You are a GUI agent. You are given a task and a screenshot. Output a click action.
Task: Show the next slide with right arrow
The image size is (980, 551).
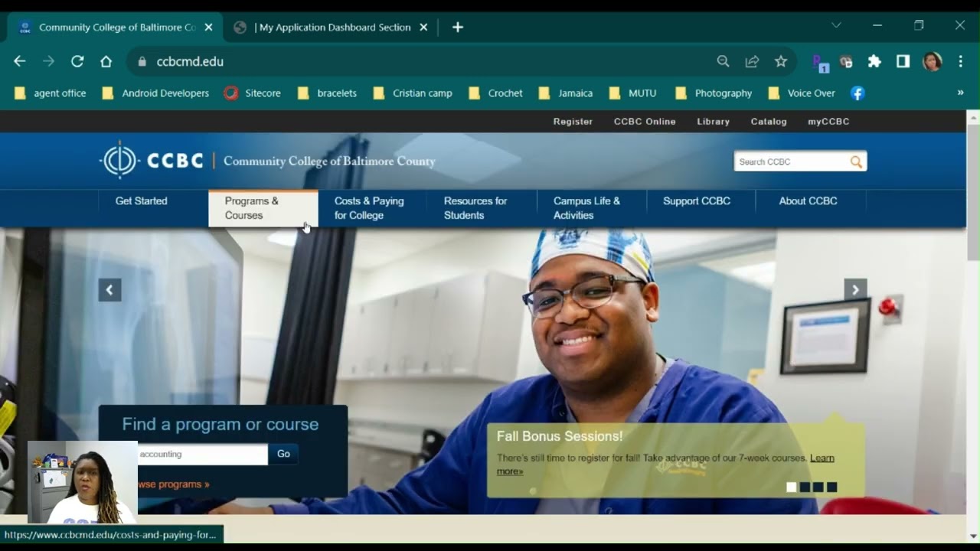point(855,290)
